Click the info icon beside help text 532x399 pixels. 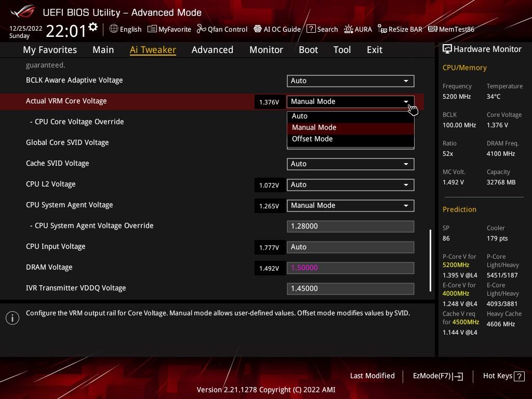point(12,318)
